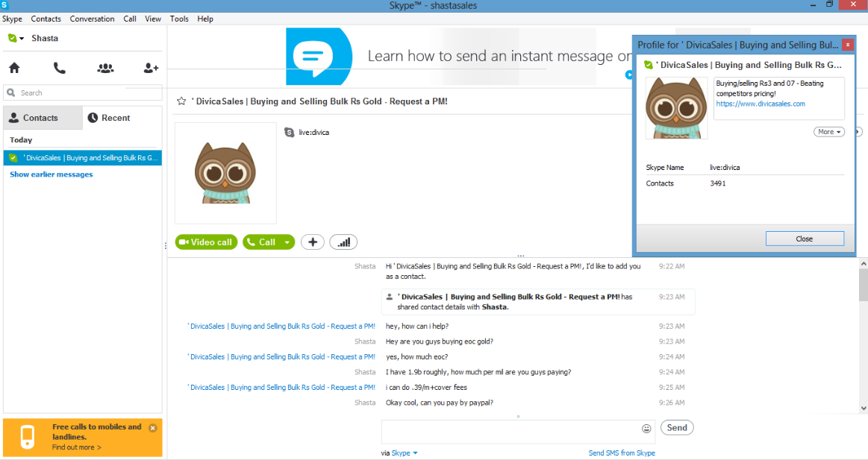
Task: Click the shared contact details message
Action: tap(537, 302)
